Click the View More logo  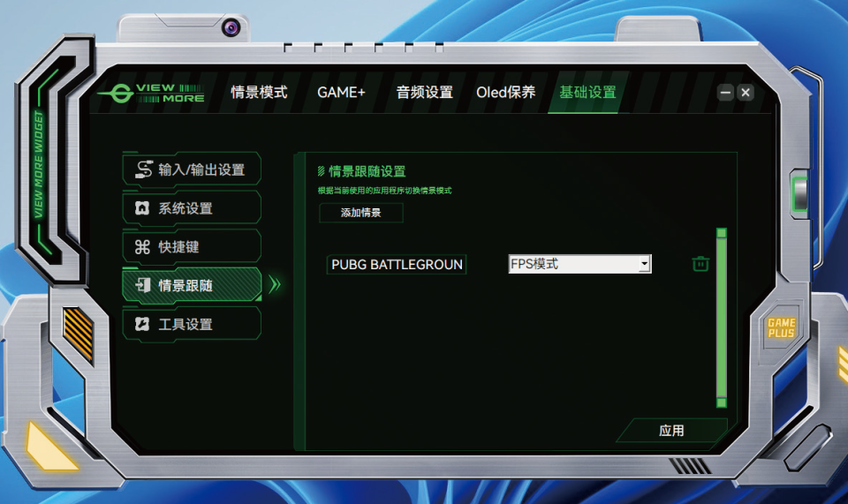[x=151, y=93]
